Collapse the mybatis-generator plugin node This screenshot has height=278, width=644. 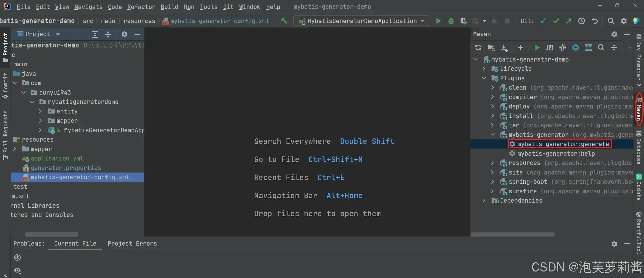[x=492, y=135]
